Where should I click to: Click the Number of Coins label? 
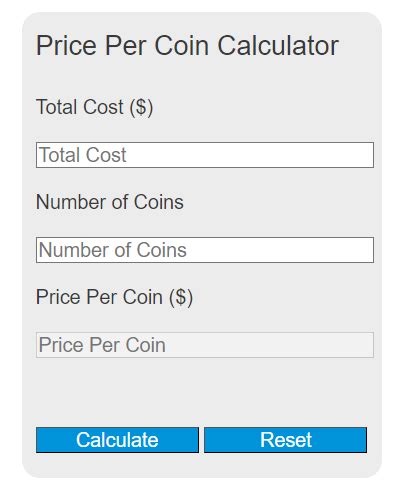pyautogui.click(x=110, y=202)
